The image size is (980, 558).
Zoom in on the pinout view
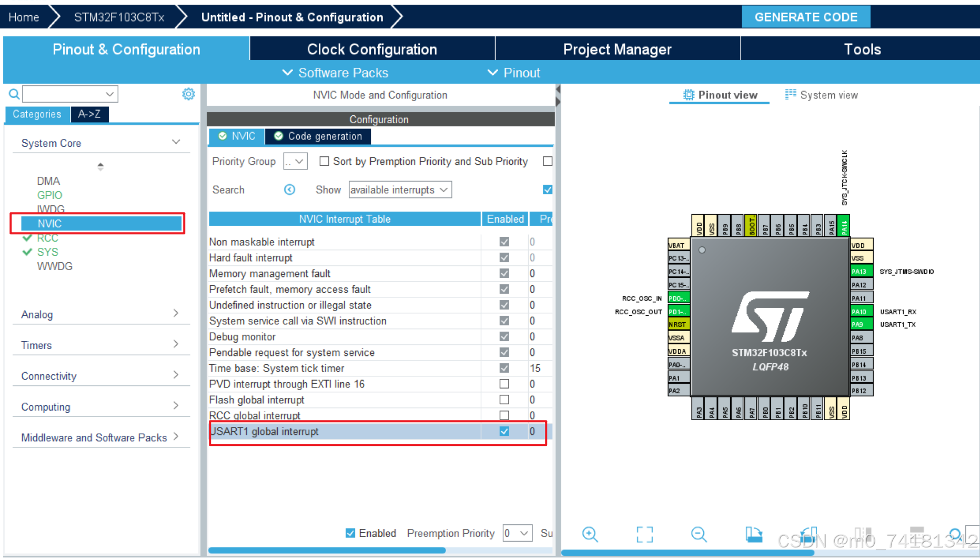click(x=590, y=534)
